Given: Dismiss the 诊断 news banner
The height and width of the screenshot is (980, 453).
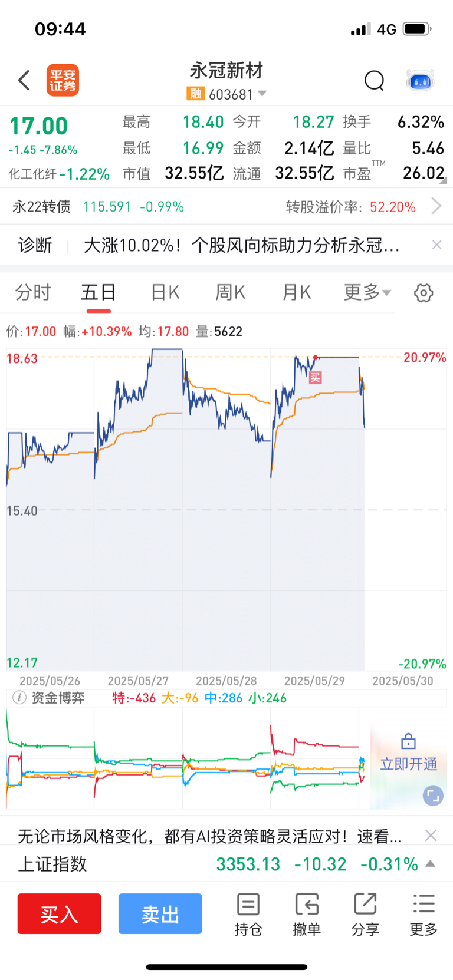Looking at the screenshot, I should pos(436,245).
